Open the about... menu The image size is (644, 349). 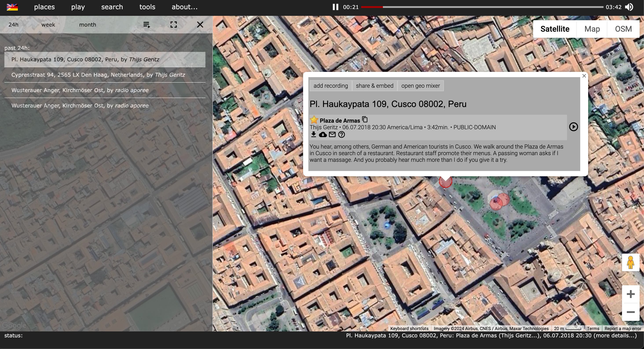tap(185, 7)
